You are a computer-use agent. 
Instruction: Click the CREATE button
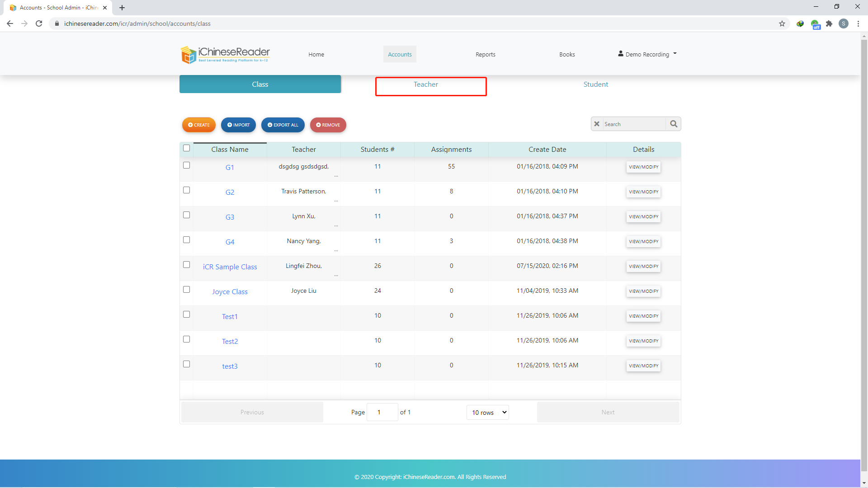(x=199, y=125)
